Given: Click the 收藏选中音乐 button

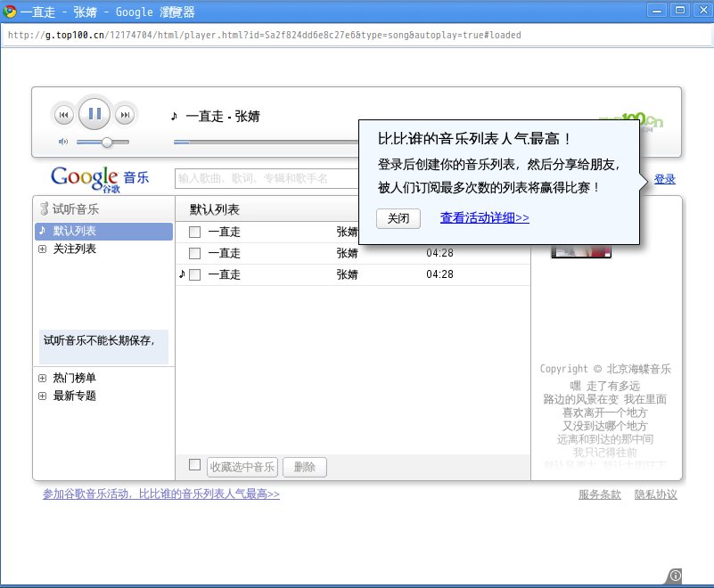Looking at the screenshot, I should (x=242, y=467).
